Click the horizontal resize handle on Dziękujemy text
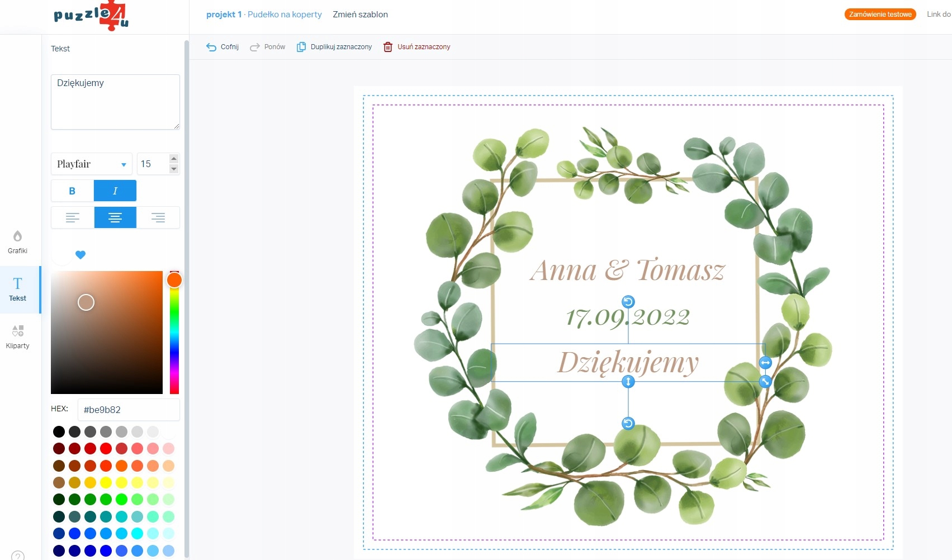This screenshot has height=560, width=952. 765,363
